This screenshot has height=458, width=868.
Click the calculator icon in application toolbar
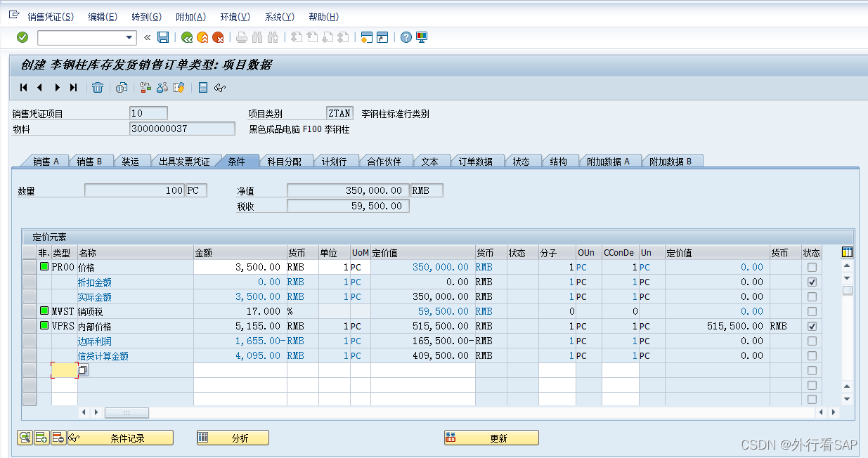point(203,88)
